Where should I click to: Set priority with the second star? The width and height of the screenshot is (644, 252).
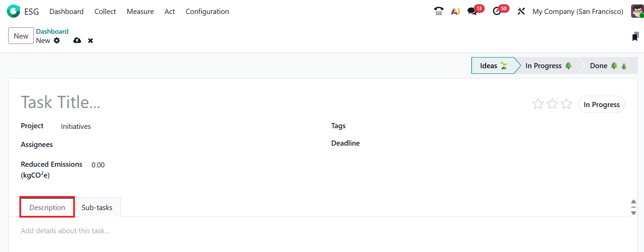pyautogui.click(x=552, y=104)
